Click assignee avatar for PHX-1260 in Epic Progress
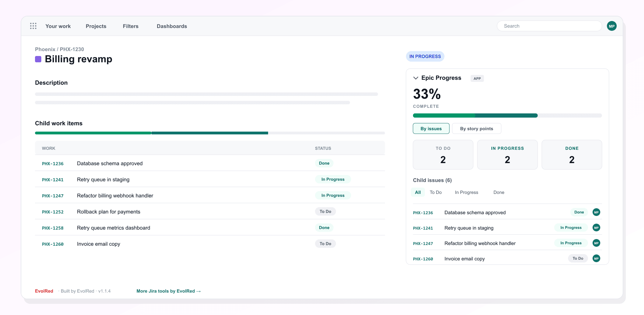 (x=596, y=258)
